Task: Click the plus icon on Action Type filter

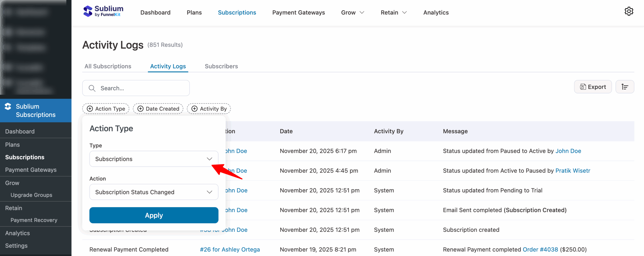Action: click(x=90, y=109)
